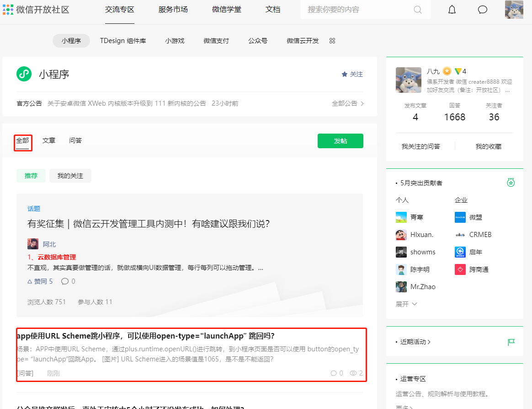Open 有奖征集 topic title

click(148, 224)
